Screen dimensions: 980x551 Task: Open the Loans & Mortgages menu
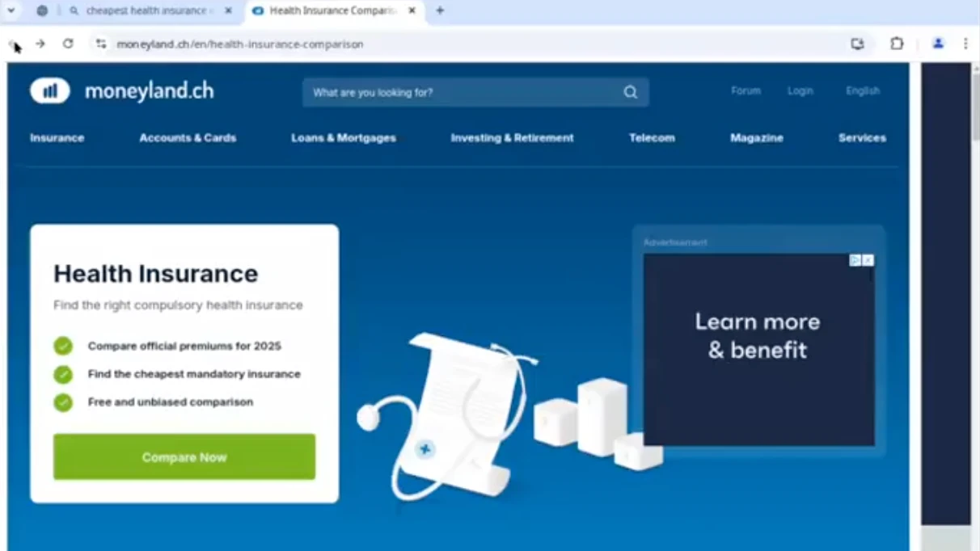click(344, 138)
